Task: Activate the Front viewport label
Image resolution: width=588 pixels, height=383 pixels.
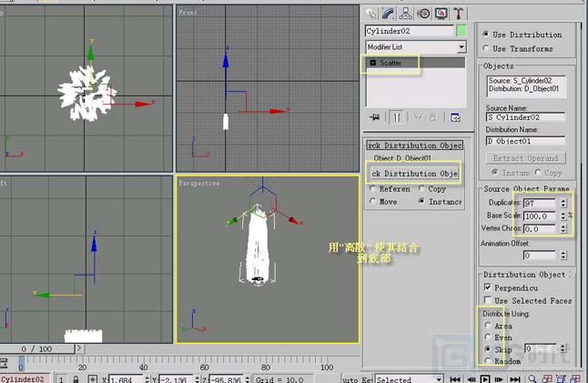Action: 188,12
